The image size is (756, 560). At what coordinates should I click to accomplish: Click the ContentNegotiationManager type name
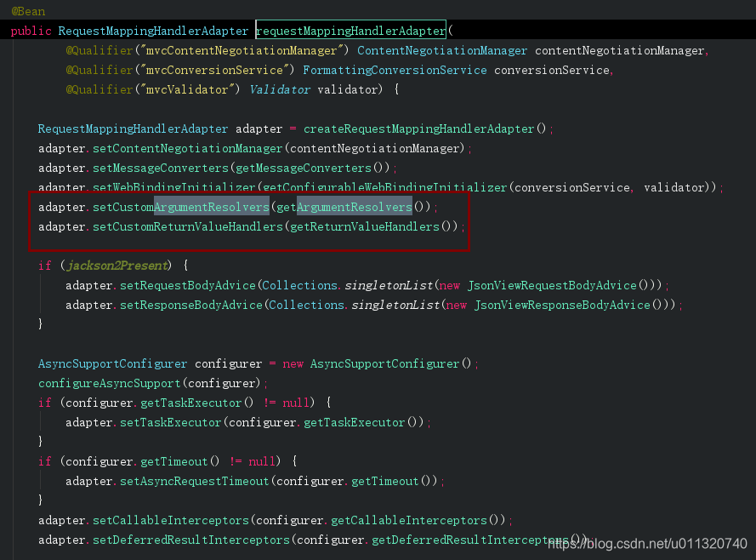coord(441,50)
